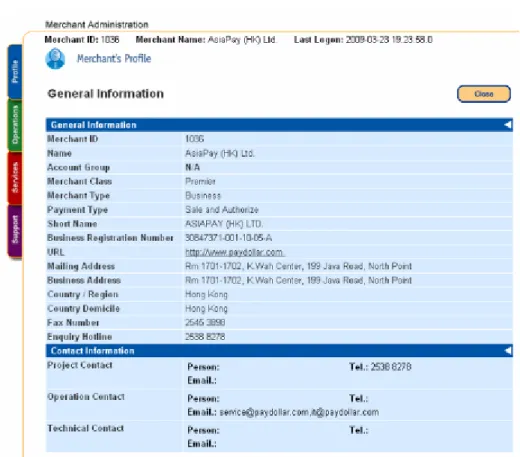Click the Business Address value text

point(298,280)
